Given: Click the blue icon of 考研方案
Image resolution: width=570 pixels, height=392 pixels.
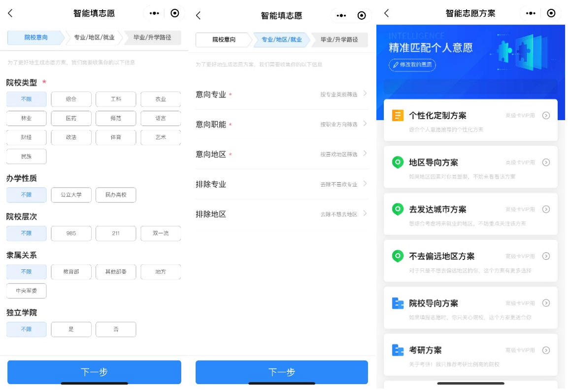Looking at the screenshot, I should point(398,350).
